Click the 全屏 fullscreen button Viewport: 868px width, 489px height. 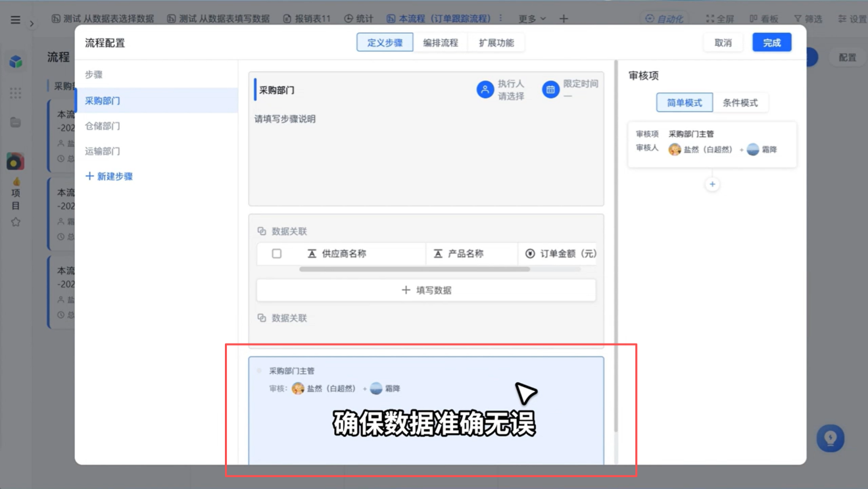[x=720, y=18]
